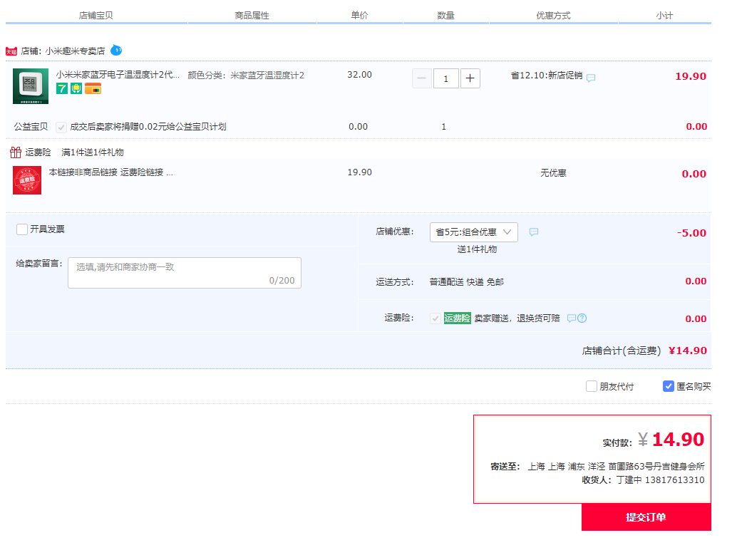Click the 送1件礼物 text below the dropdown
Image resolution: width=737 pixels, height=560 pixels.
point(477,249)
